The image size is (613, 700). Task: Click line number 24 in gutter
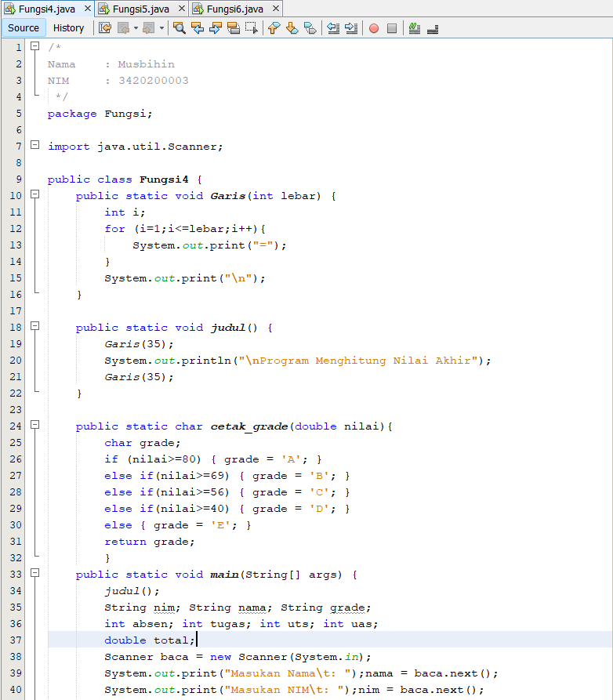click(16, 426)
